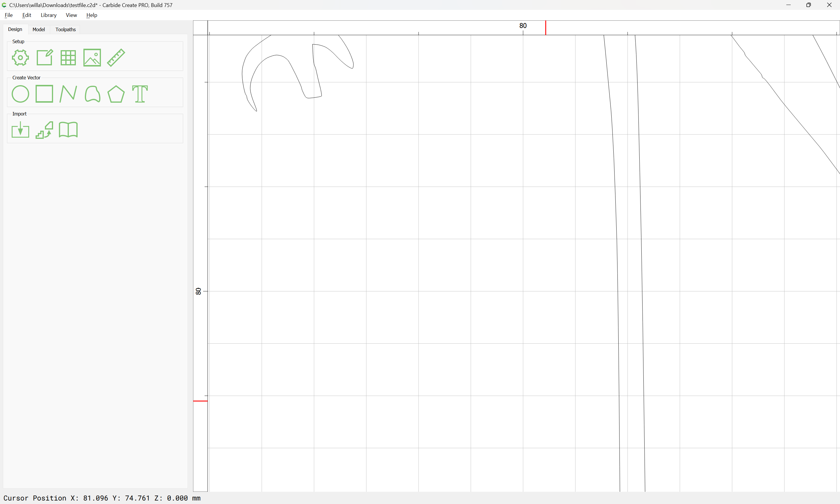The width and height of the screenshot is (840, 504).
Task: Select the Rectangle vector tool
Action: click(x=44, y=94)
